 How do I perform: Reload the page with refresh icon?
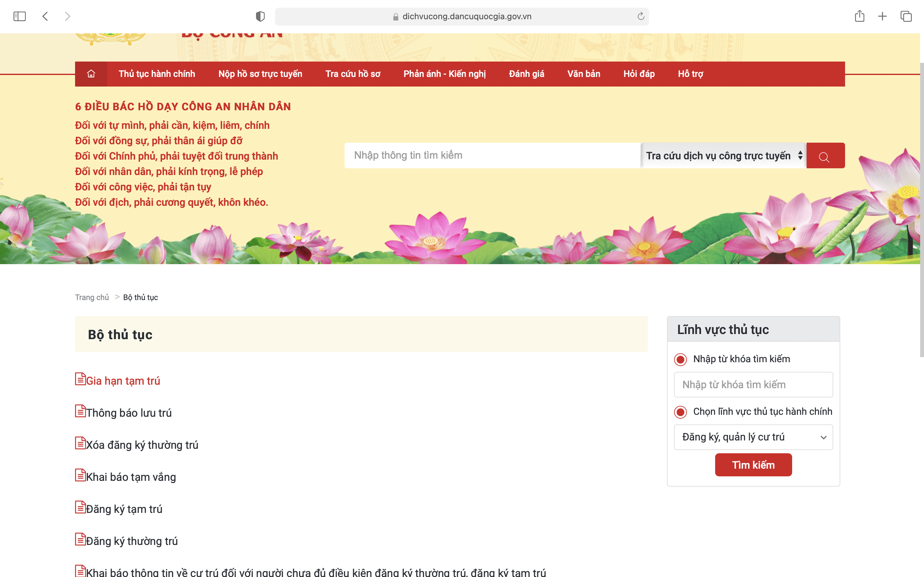pos(641,16)
